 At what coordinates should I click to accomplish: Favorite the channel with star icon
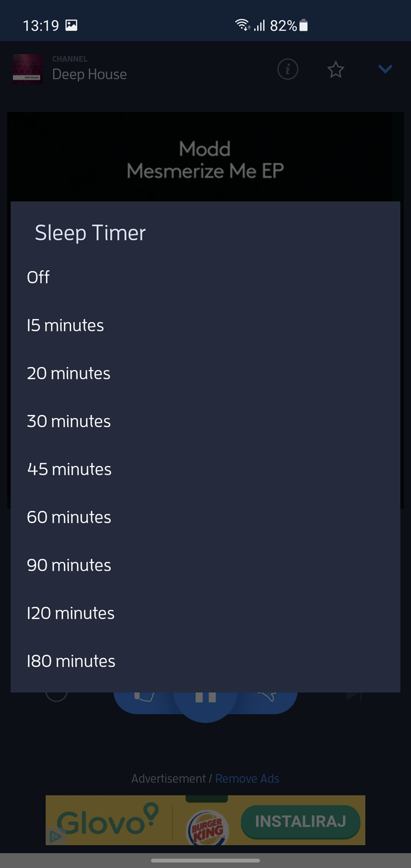(336, 69)
